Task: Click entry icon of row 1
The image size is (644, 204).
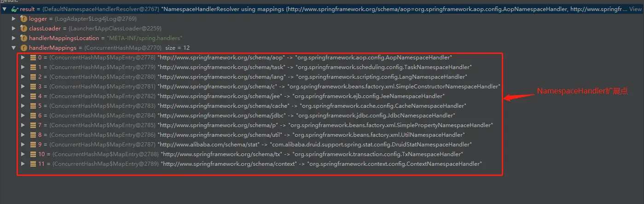Action: click(33, 67)
